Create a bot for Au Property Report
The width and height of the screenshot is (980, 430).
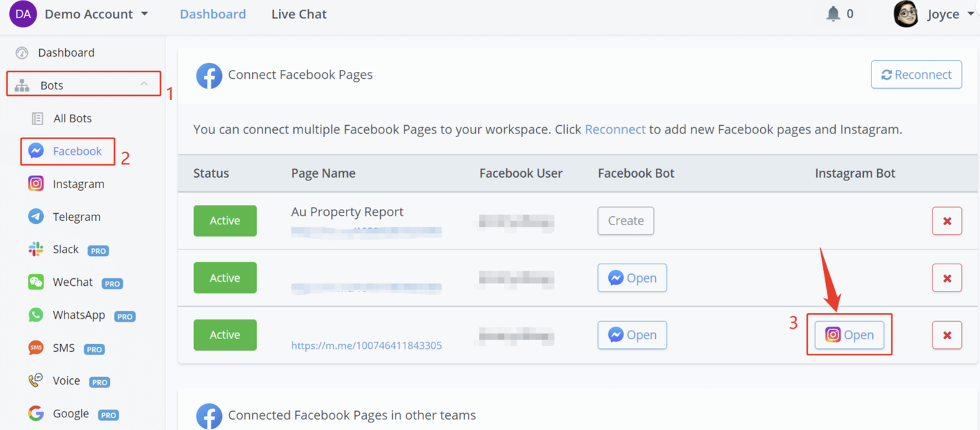pos(625,221)
